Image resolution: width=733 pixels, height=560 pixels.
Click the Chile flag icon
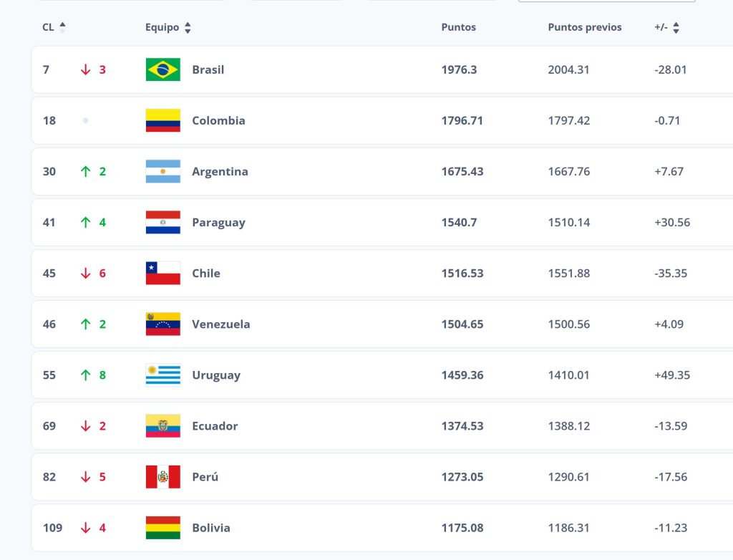pos(162,274)
